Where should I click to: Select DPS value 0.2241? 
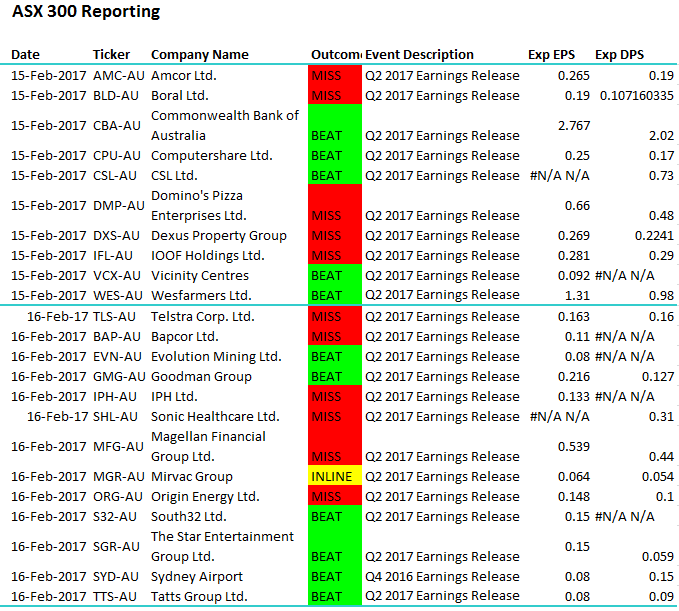(654, 236)
